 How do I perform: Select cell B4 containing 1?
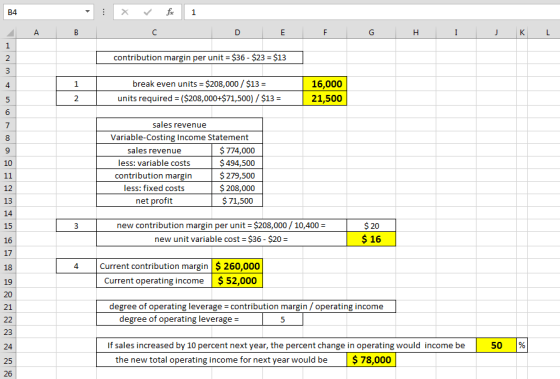(x=76, y=84)
